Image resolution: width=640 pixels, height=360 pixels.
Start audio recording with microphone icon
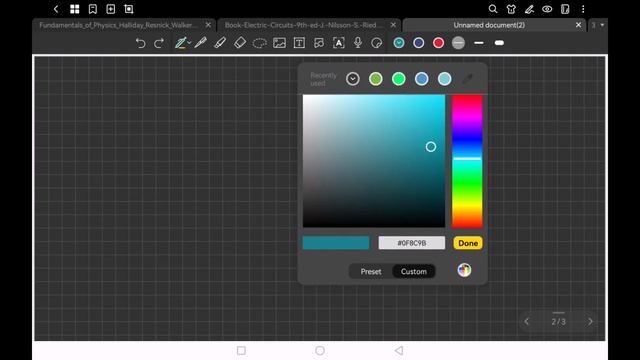[x=358, y=43]
